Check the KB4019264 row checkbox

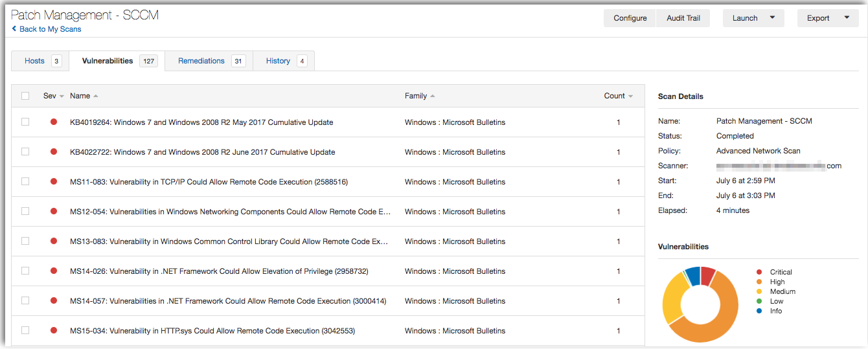(x=25, y=122)
